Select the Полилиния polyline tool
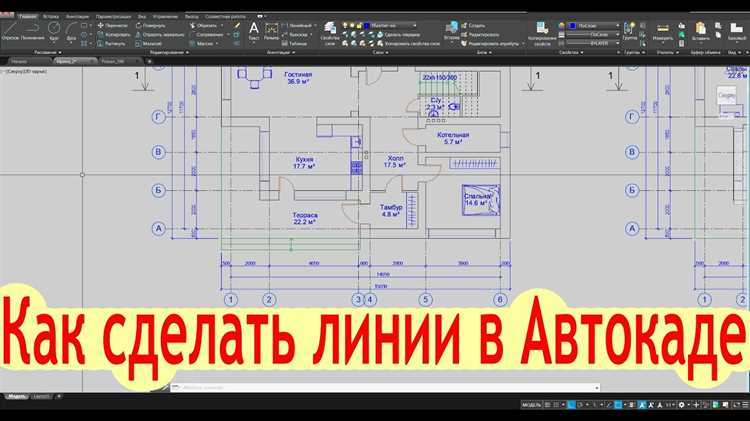750x421 pixels. coord(33,31)
